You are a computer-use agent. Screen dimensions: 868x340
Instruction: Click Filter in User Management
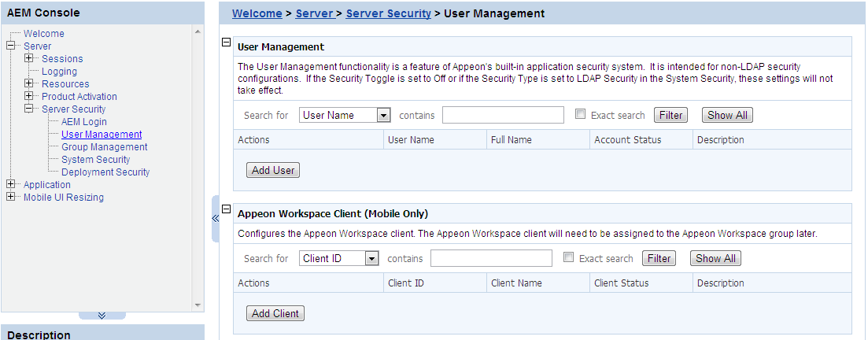671,115
